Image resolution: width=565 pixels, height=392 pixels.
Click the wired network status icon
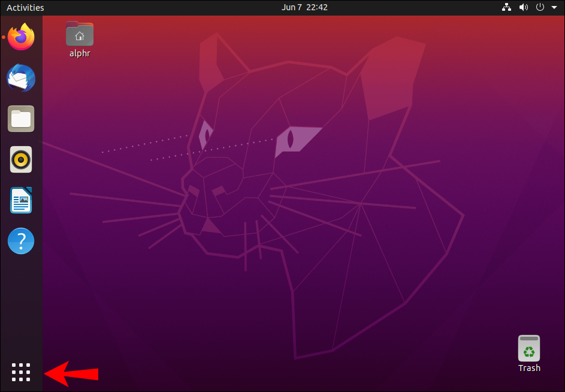point(507,7)
